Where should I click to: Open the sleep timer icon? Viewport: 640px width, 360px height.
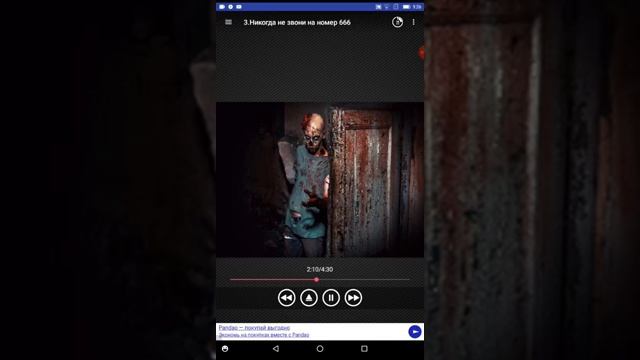click(397, 22)
